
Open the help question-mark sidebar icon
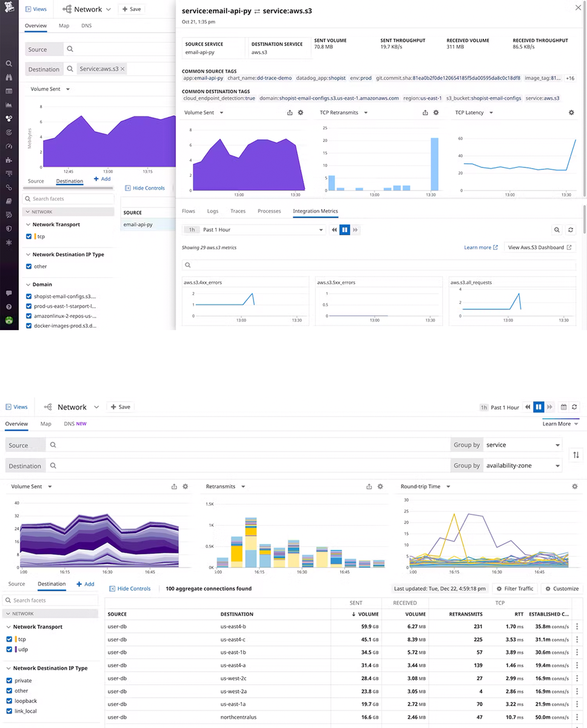(x=8, y=306)
